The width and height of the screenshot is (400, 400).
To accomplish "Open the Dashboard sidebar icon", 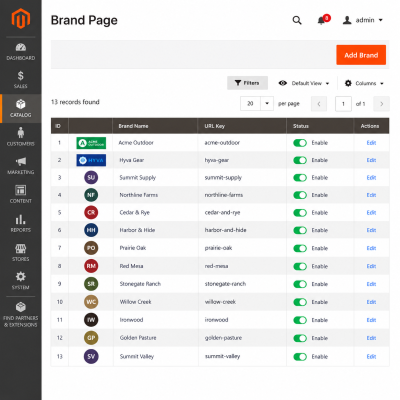I will [x=21, y=47].
